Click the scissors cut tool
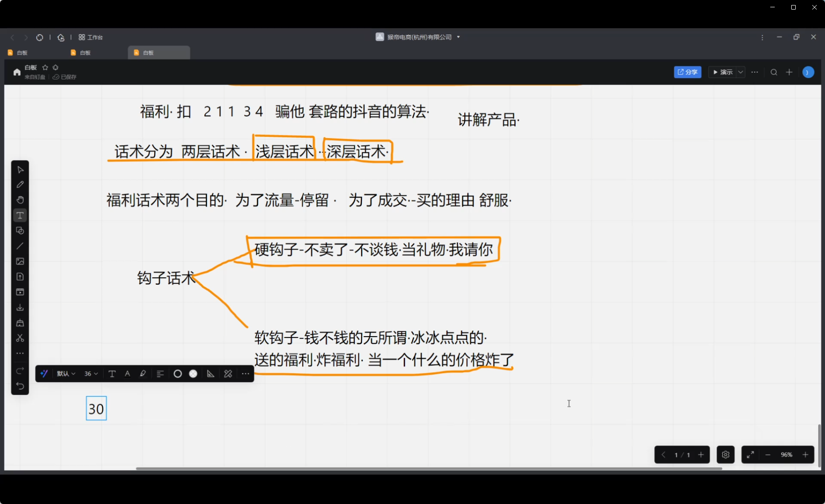Screen dimensions: 825x504 pyautogui.click(x=20, y=338)
